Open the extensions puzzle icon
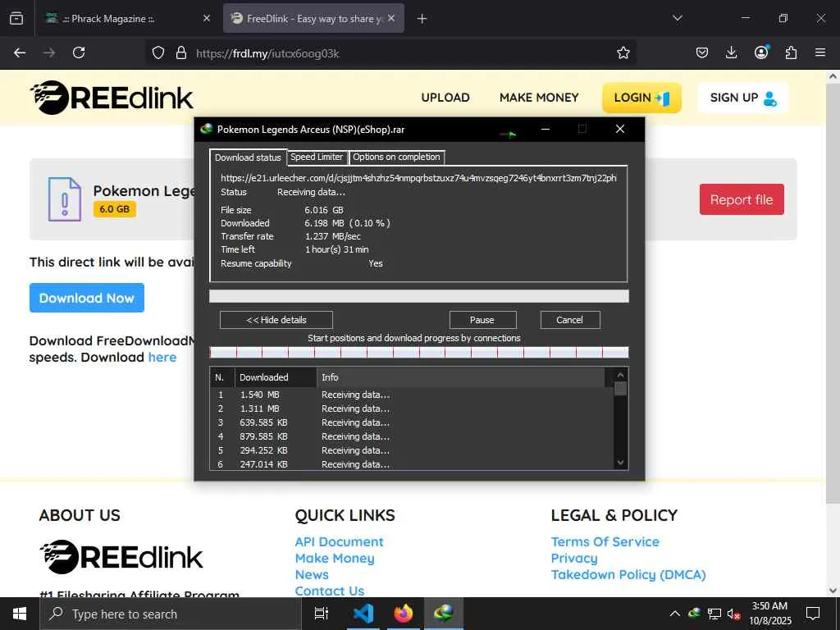The height and width of the screenshot is (630, 840). [791, 52]
